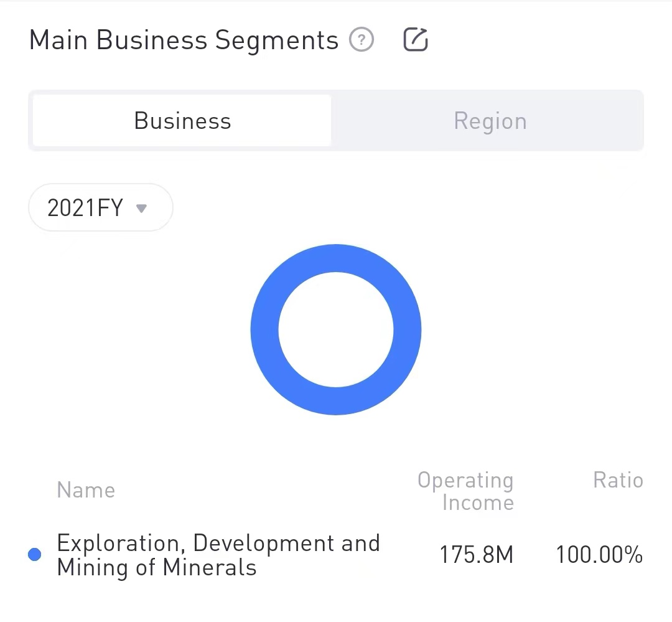Click the question mark help icon
Screen dimensions: 672x622
362,40
